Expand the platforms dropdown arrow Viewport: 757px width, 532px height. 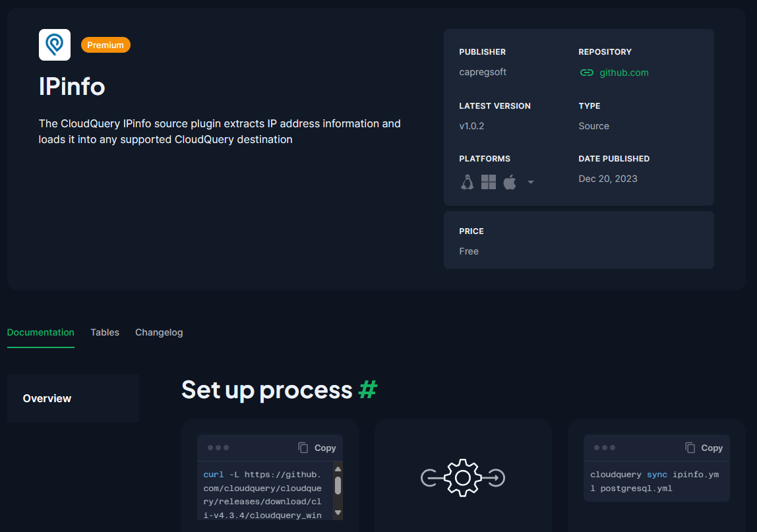click(531, 183)
